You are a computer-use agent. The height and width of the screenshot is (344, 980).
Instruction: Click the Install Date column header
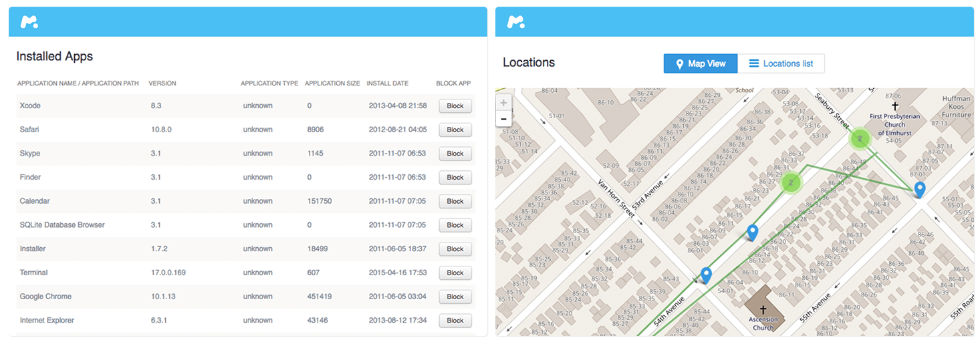pyautogui.click(x=387, y=83)
